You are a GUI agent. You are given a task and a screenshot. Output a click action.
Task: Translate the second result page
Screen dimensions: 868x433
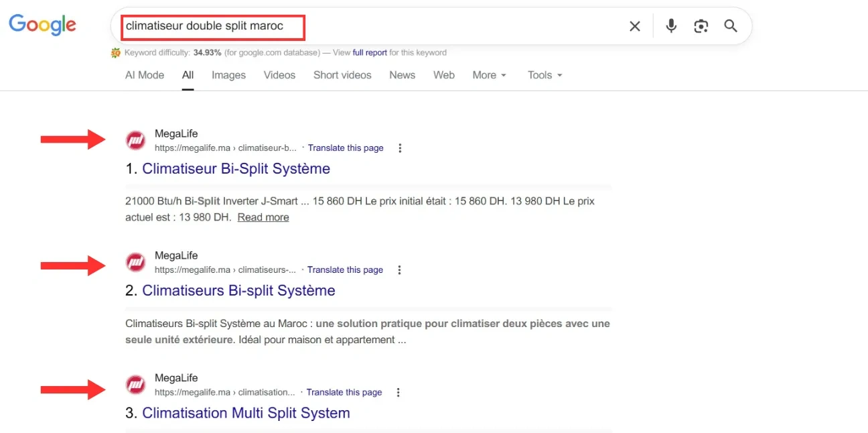pos(345,269)
